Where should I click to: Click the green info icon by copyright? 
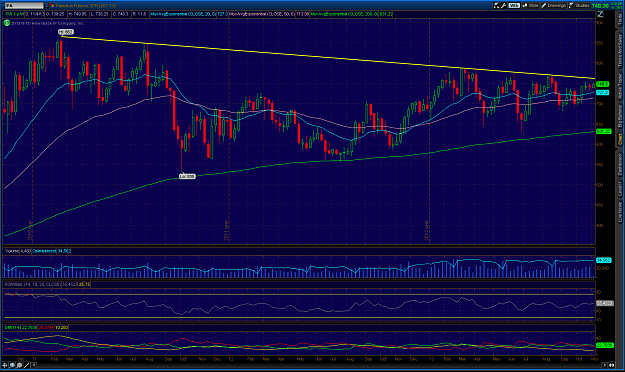coord(7,23)
